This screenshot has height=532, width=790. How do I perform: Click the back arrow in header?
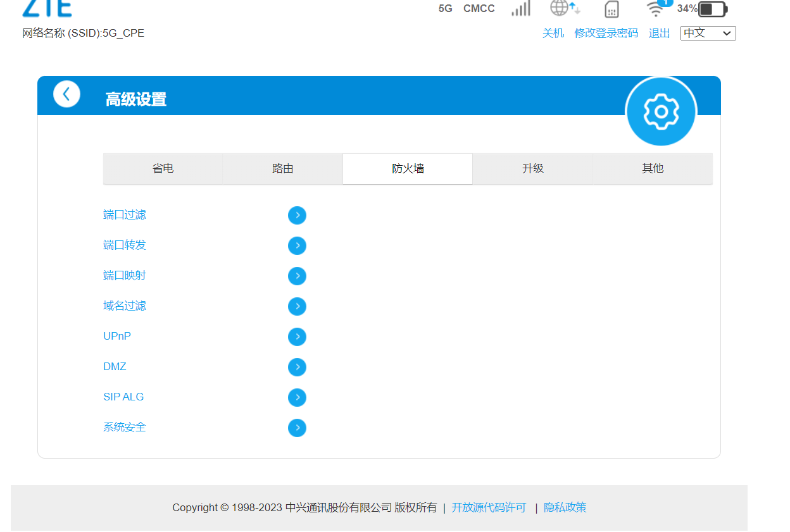click(x=66, y=94)
